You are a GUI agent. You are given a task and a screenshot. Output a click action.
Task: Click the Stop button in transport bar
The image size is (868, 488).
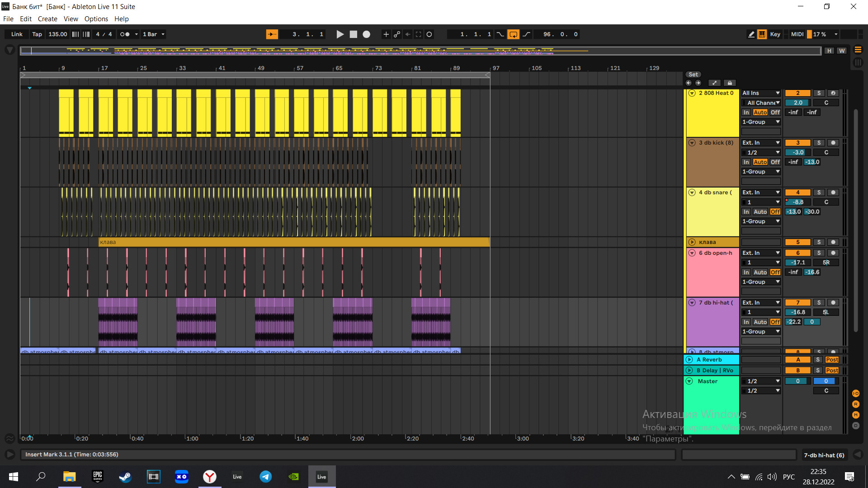click(353, 34)
